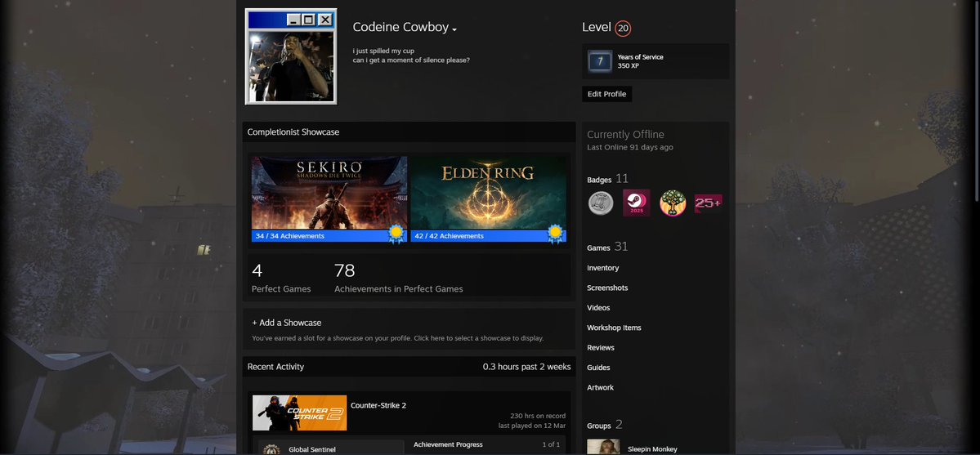Viewport: 980px width, 455px height.
Task: Click the perfect-game ribbon on Elden Ring
Action: coord(555,234)
